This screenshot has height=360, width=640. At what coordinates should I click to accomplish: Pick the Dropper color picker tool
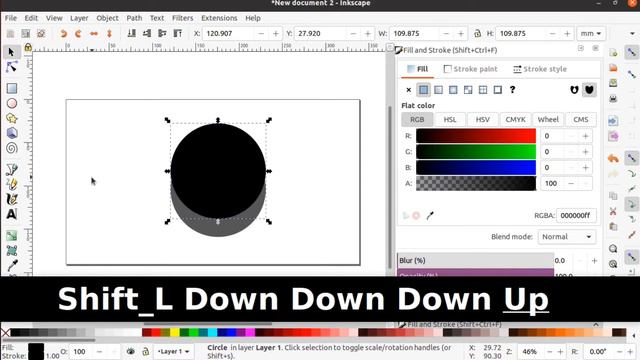tap(11, 266)
